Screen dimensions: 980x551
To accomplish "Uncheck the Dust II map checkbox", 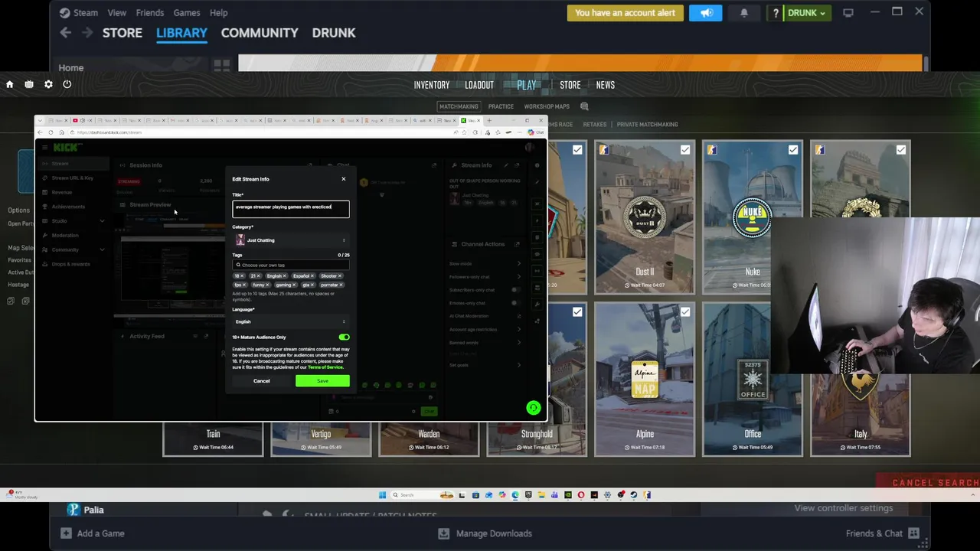I will pos(685,150).
